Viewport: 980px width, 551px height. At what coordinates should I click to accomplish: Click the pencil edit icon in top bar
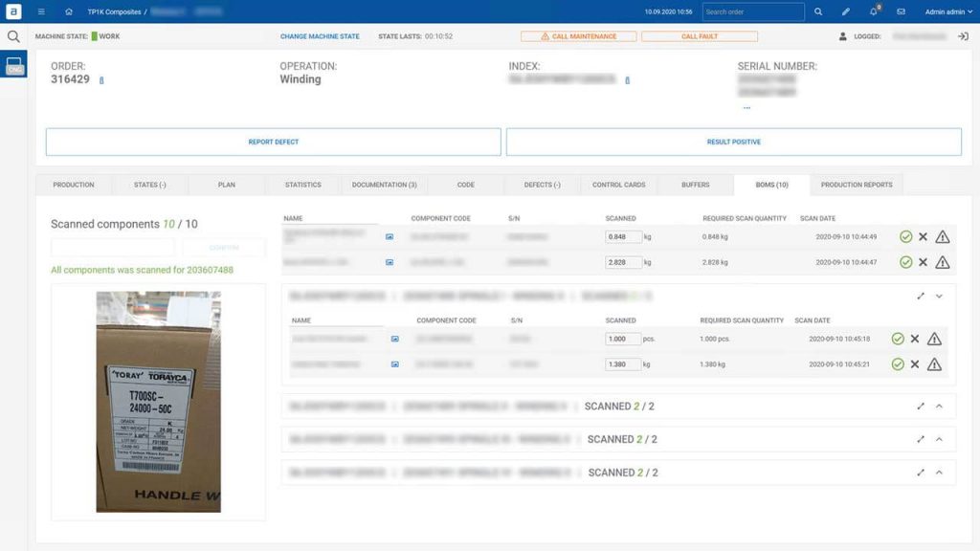coord(846,11)
